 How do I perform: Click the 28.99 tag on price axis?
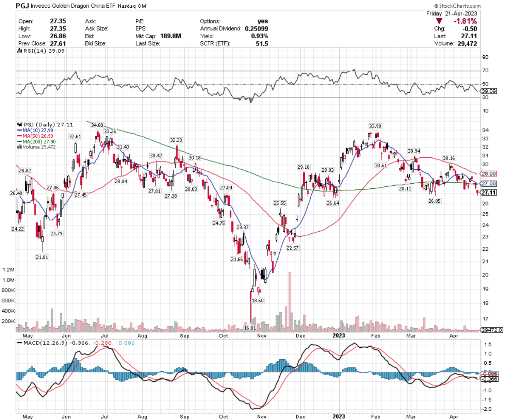coord(489,174)
